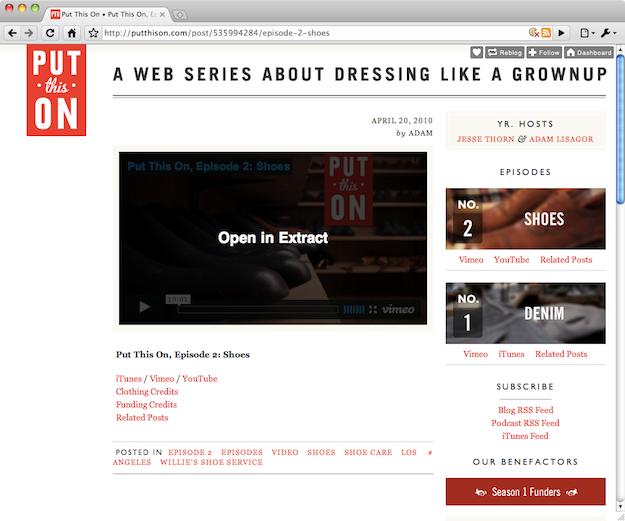The width and height of the screenshot is (625, 521).
Task: Click the No. 1 Denim episode thumbnail
Action: click(525, 313)
